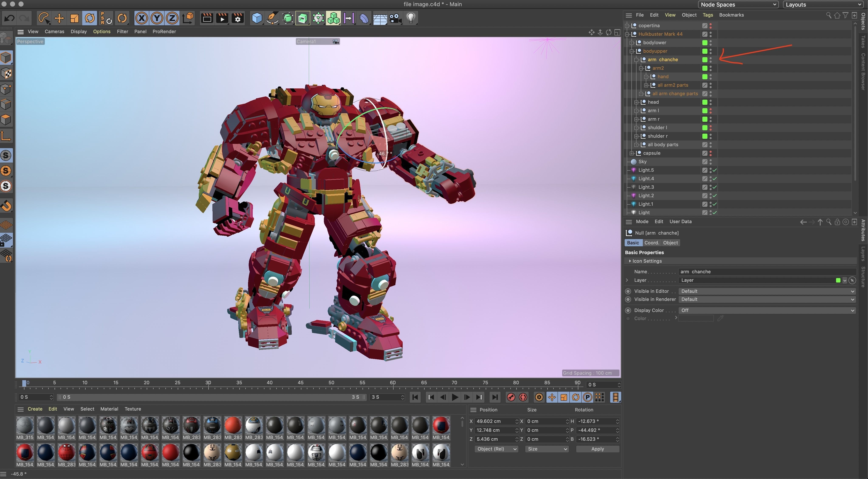
Task: Click the MoGraph Cloner icon
Action: [x=333, y=18]
